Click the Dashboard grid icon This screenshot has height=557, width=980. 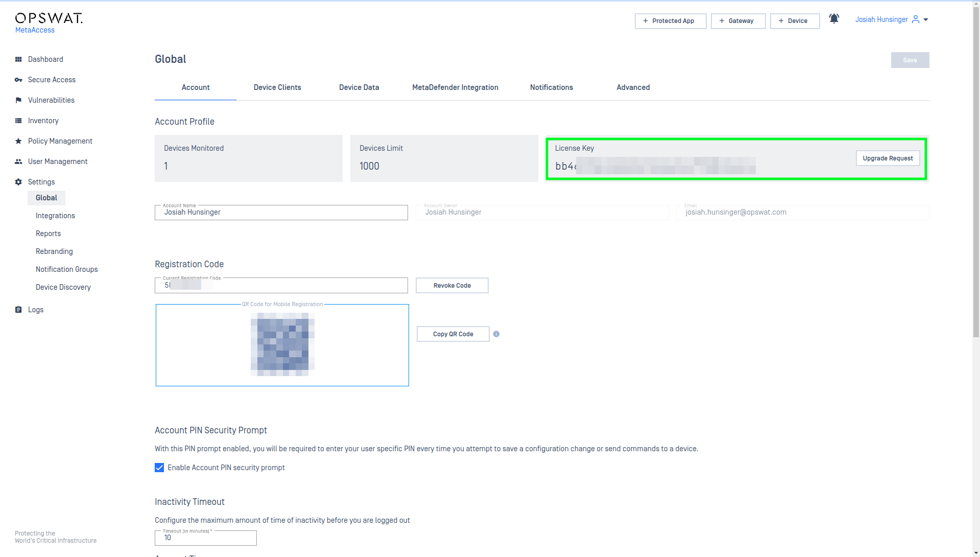pyautogui.click(x=18, y=59)
